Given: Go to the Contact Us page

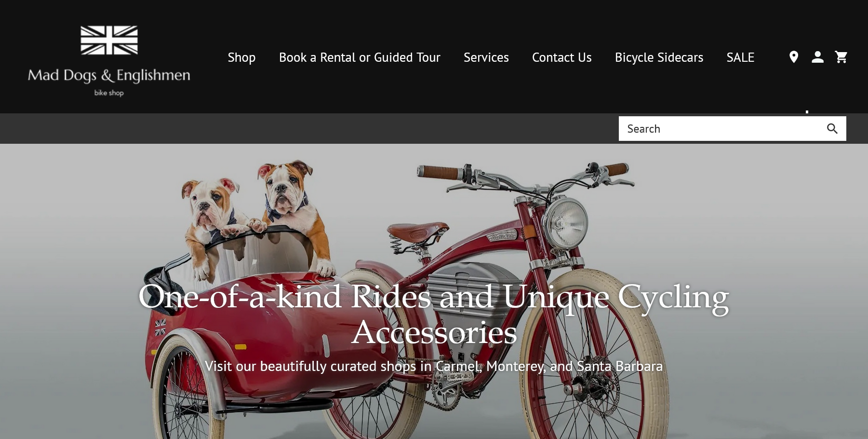Looking at the screenshot, I should point(561,57).
